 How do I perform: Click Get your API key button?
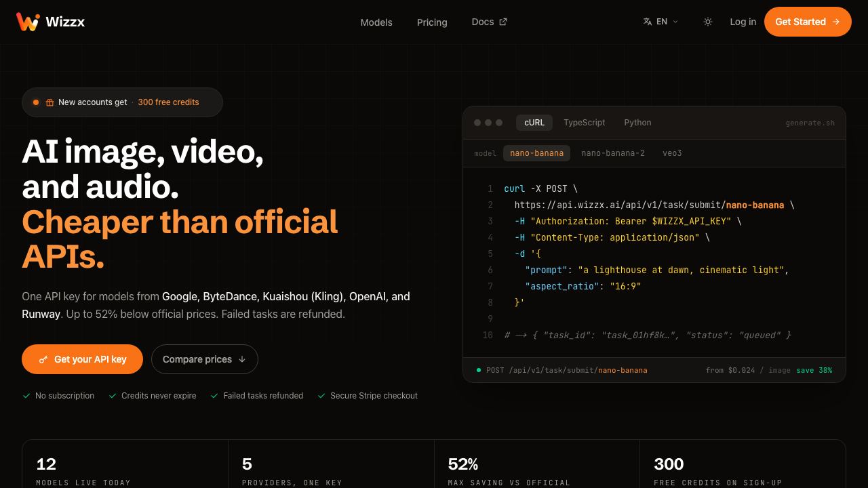(x=82, y=359)
